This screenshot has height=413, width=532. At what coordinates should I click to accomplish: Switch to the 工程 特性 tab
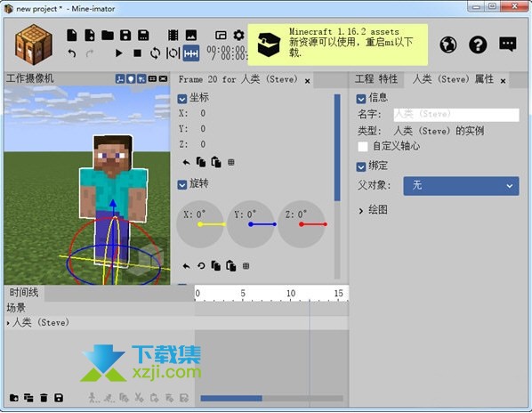376,79
